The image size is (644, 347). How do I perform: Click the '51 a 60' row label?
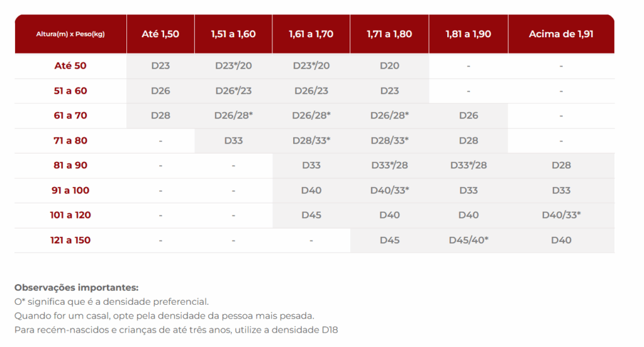point(70,91)
